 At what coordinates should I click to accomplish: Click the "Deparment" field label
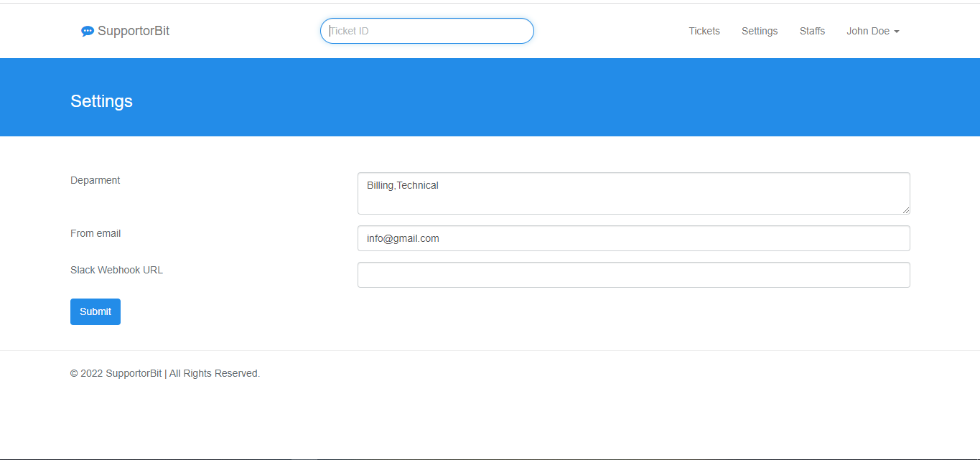point(95,180)
